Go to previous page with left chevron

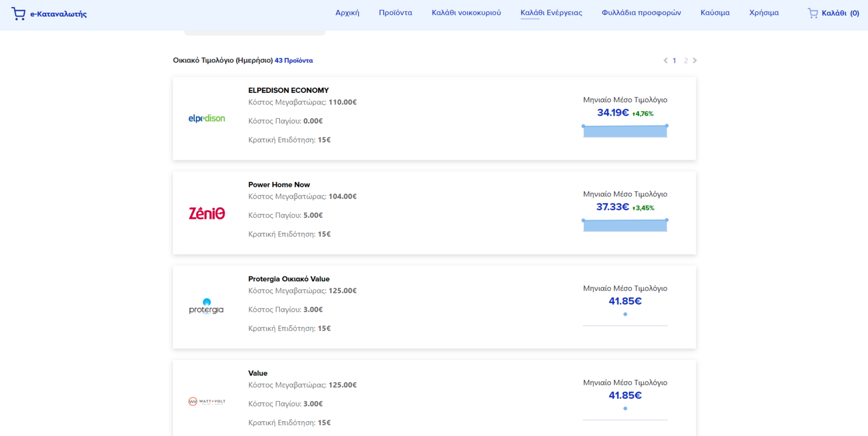[x=666, y=60]
